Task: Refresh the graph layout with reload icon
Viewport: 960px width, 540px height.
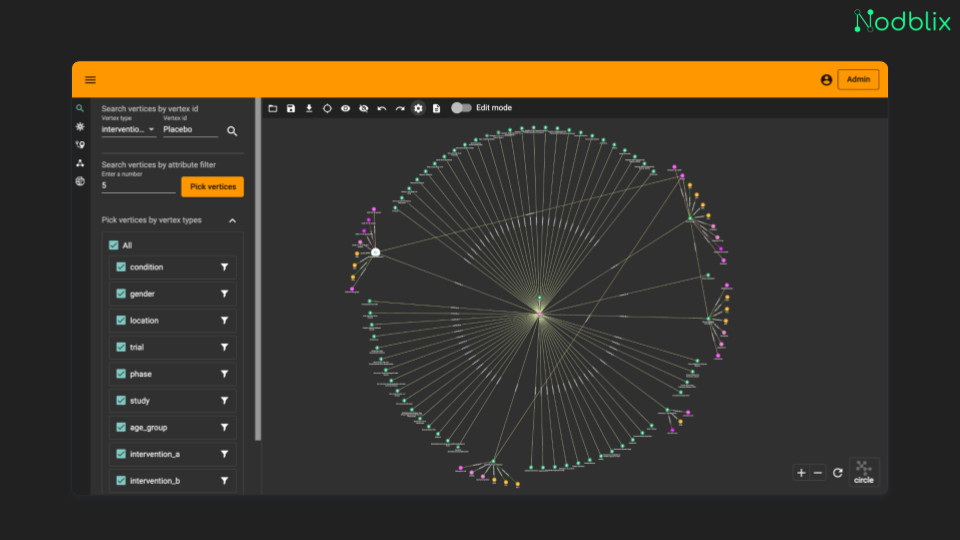Action: click(838, 473)
